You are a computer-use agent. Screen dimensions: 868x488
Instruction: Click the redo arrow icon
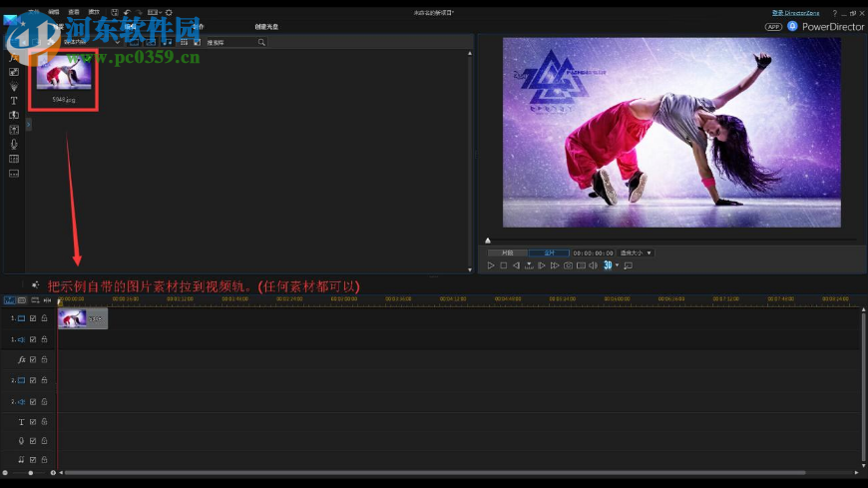pyautogui.click(x=139, y=12)
